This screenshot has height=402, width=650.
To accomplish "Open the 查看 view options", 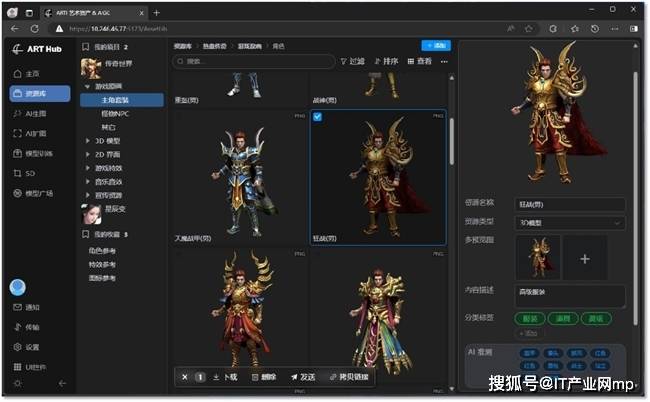I will tap(420, 61).
